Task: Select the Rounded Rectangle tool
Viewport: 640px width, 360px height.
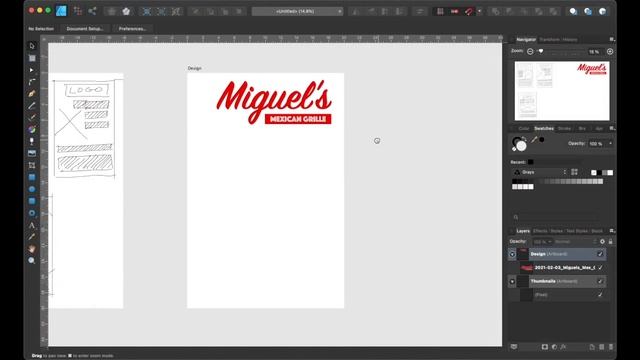Action: coord(32,201)
